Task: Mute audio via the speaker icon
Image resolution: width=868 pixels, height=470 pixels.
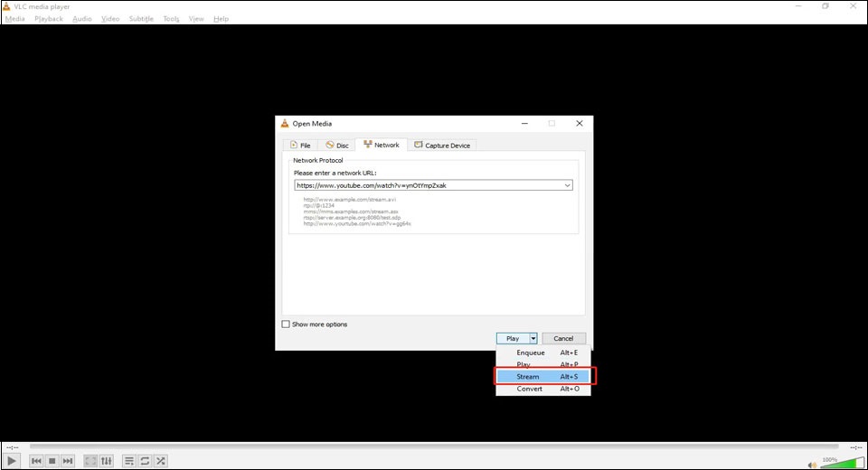Action: [812, 465]
